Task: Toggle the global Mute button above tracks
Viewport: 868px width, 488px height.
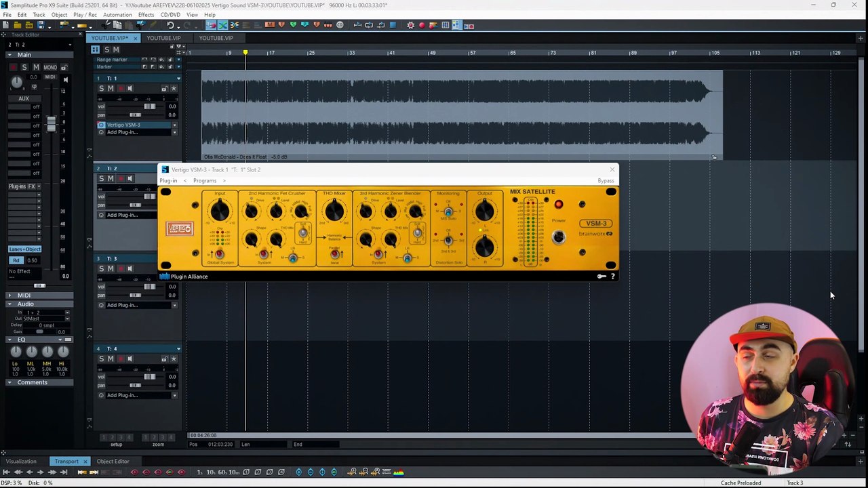Action: tap(116, 49)
